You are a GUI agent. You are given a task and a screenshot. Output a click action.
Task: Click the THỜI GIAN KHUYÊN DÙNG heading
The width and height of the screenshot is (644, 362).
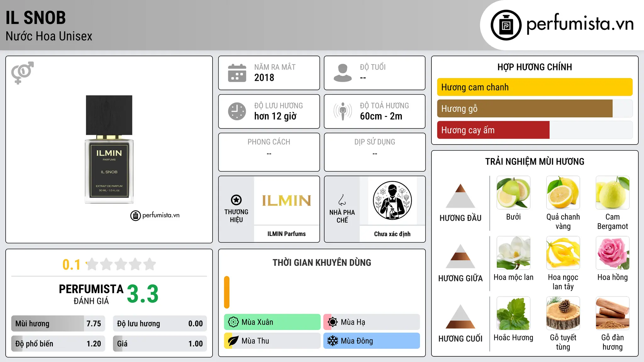point(322,263)
